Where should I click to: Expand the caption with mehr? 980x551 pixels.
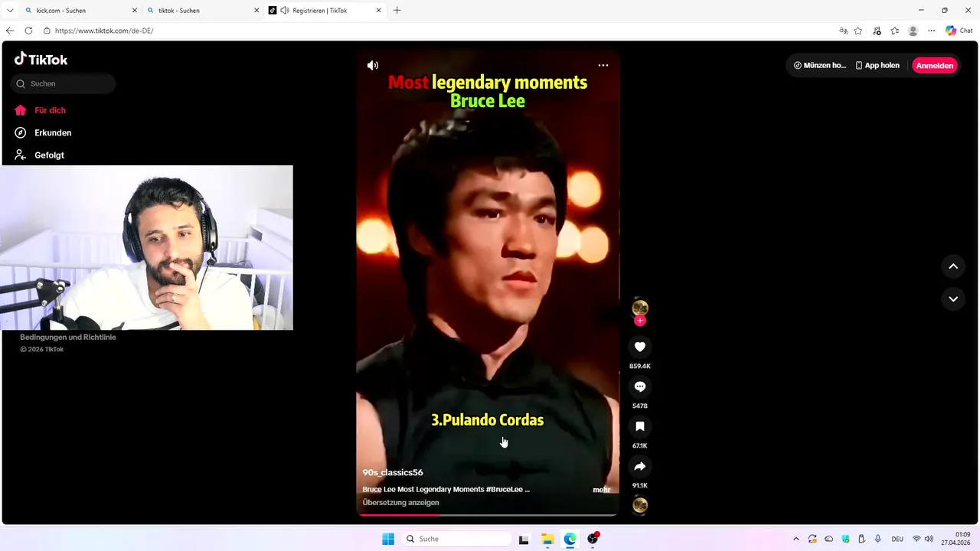[x=602, y=490]
